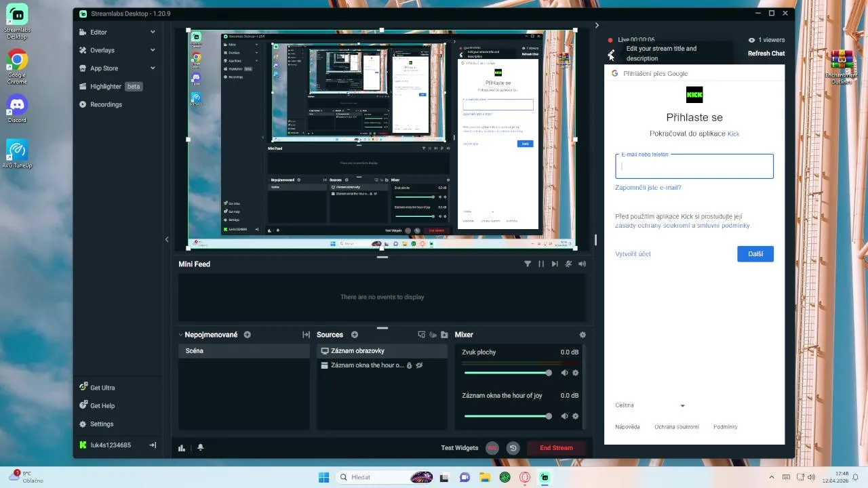Select Záznam obrazovky source
The width and height of the screenshot is (868, 488).
pyautogui.click(x=382, y=351)
